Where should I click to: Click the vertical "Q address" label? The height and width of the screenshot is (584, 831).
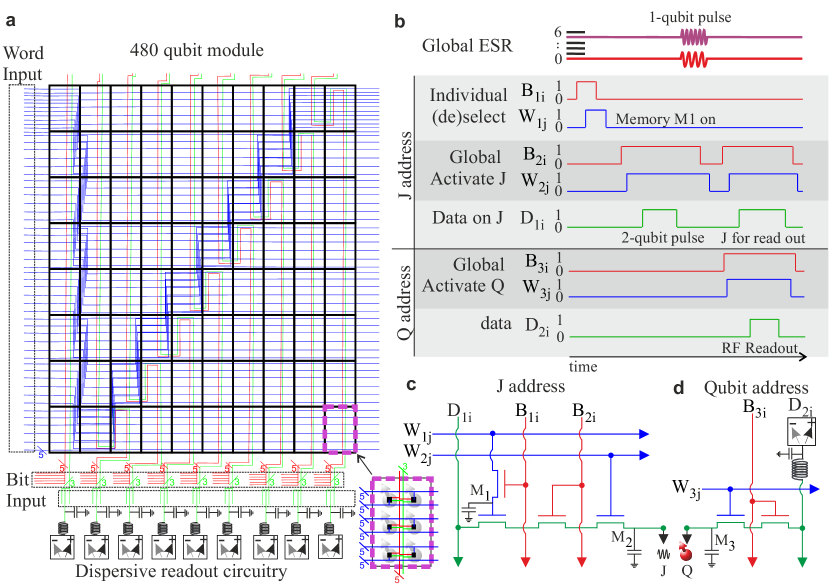coord(405,303)
